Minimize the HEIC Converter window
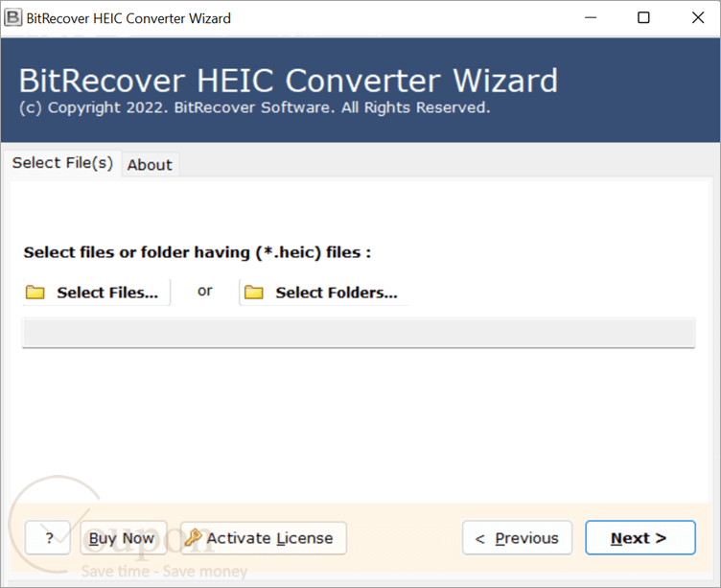Screen dimensions: 721x588 point(591,18)
